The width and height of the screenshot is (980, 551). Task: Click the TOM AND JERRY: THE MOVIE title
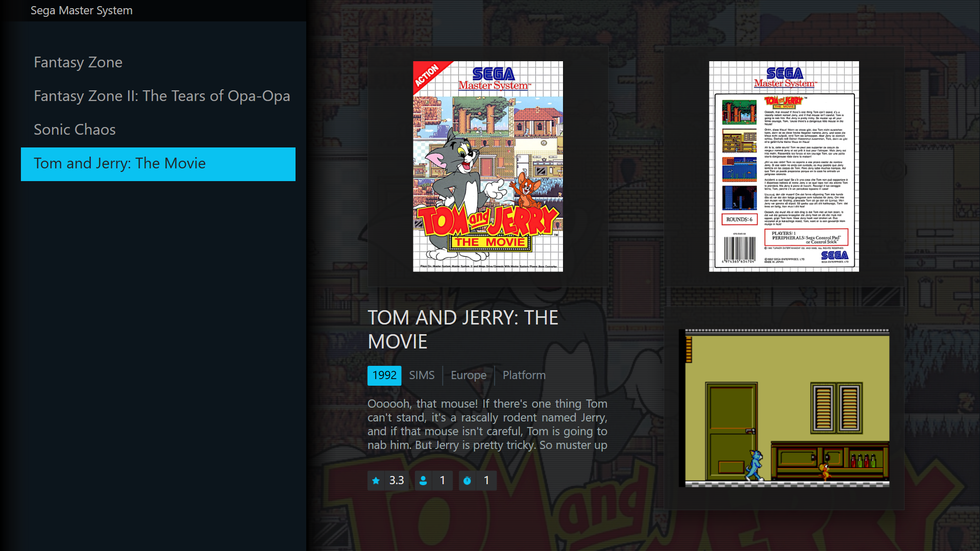click(463, 330)
